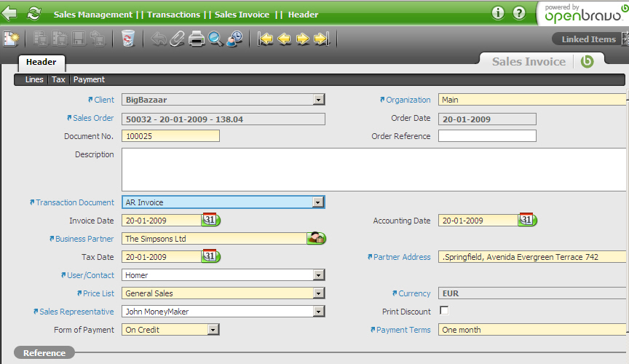Click the Undo arrow icon
This screenshot has width=629, height=364.
(159, 39)
